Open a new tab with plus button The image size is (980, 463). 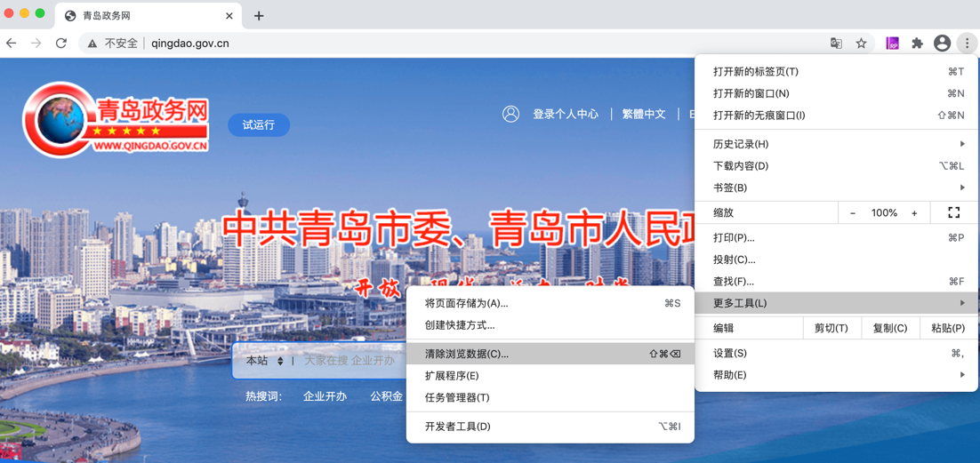[x=259, y=16]
